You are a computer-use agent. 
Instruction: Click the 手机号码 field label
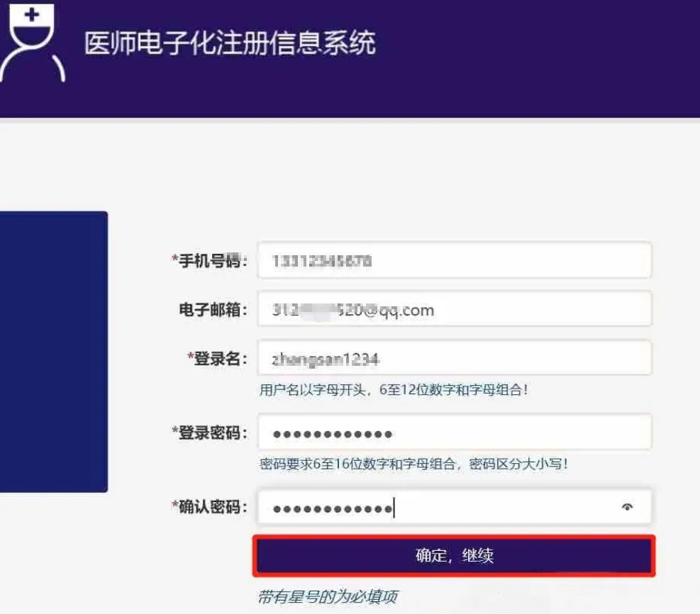(213, 261)
